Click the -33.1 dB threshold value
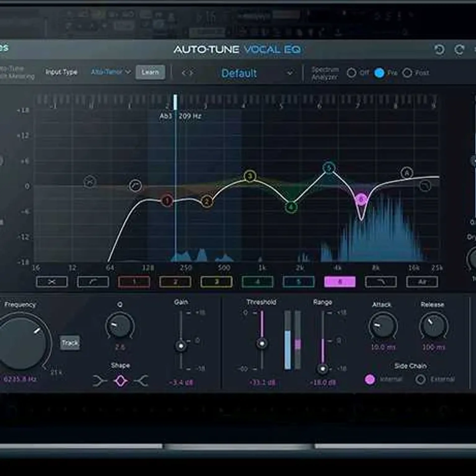The image size is (476, 476). coord(262,383)
